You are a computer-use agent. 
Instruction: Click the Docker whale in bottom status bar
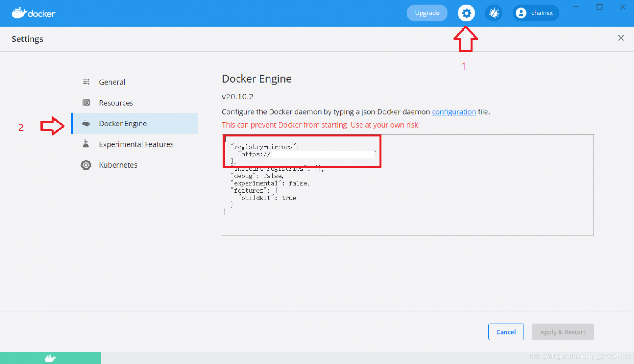click(x=50, y=357)
